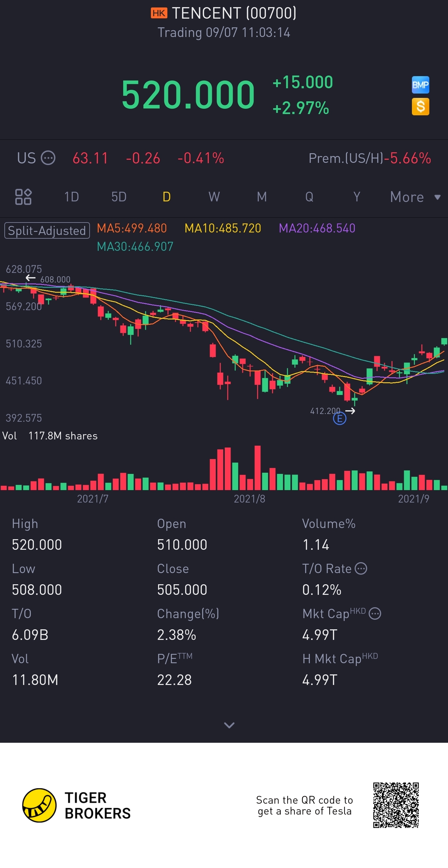Open the More timeframes dropdown
The image size is (448, 868).
point(415,197)
